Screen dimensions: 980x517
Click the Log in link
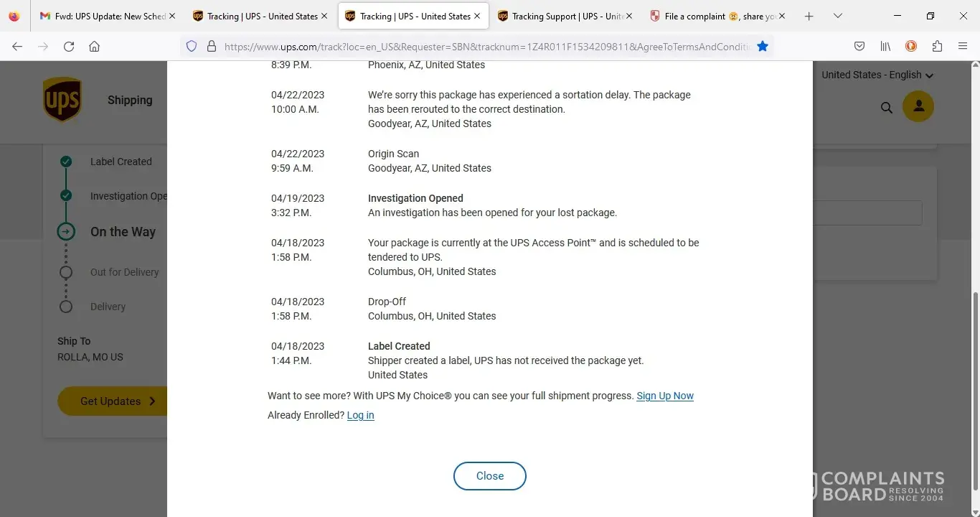click(360, 415)
